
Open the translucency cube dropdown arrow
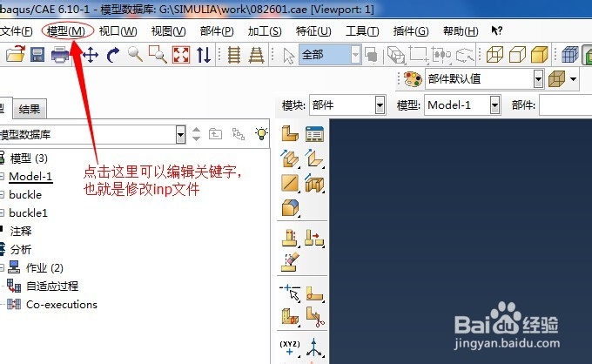point(574,79)
